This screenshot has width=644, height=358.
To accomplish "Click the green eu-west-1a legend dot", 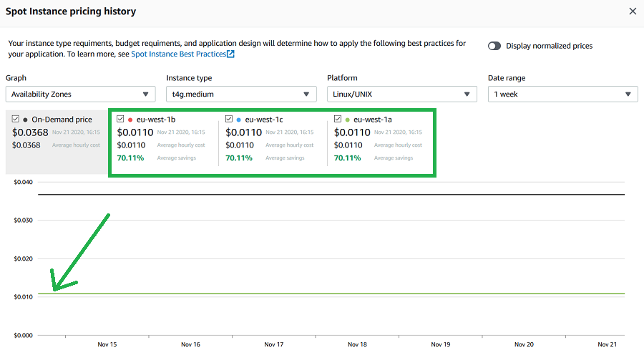I will (x=348, y=120).
